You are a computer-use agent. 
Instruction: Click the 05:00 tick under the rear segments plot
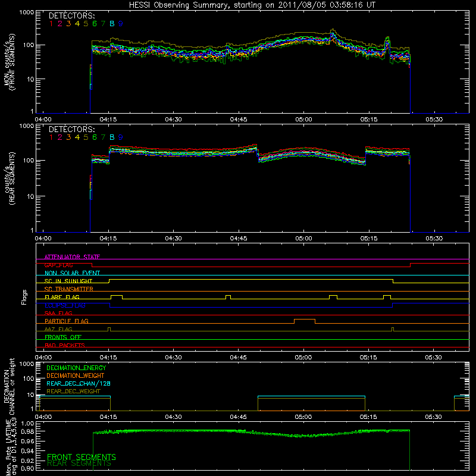[x=303, y=239]
